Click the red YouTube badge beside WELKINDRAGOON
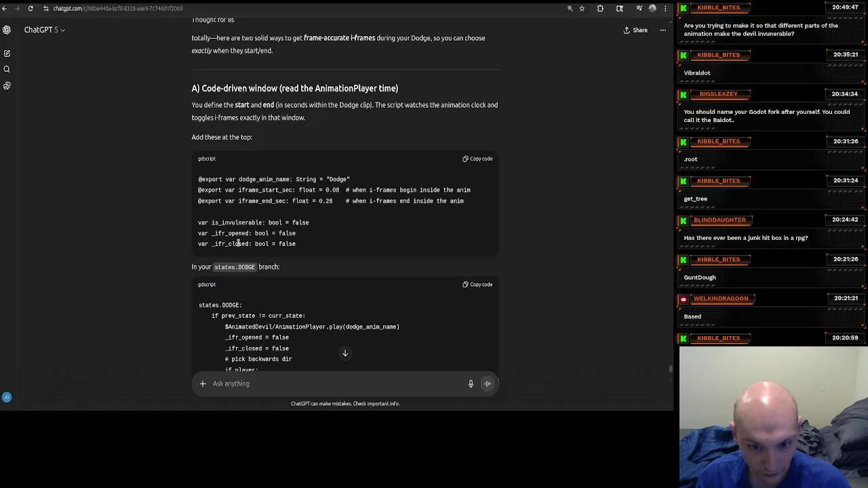Screen dimensions: 868x488 pyautogui.click(x=684, y=299)
